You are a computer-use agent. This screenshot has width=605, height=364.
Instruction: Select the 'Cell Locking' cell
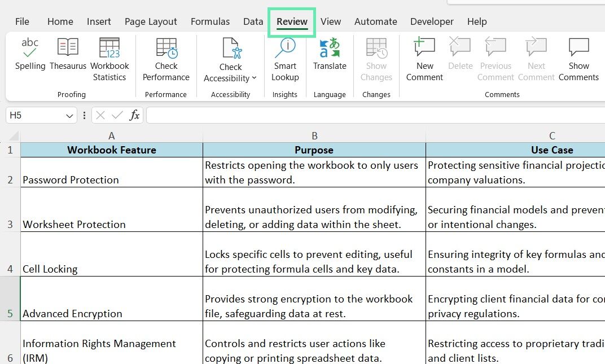112,254
